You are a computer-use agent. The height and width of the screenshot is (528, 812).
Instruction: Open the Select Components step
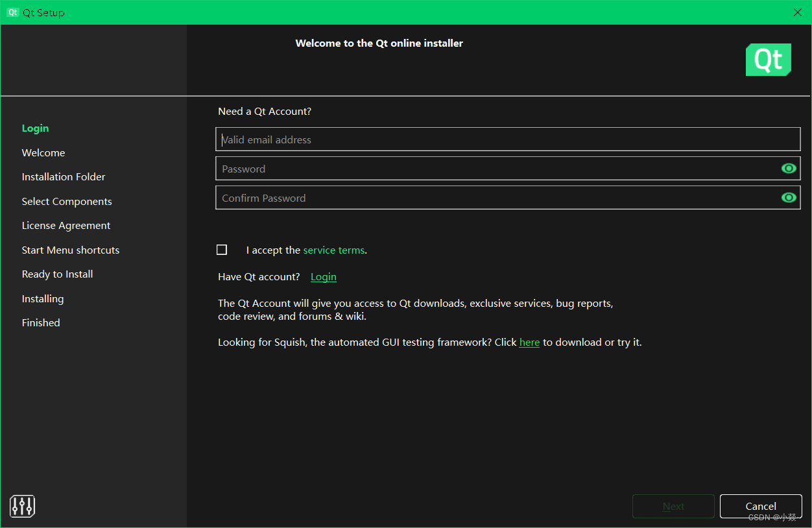click(67, 201)
